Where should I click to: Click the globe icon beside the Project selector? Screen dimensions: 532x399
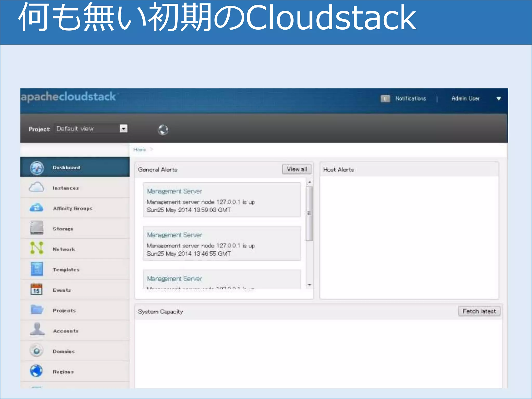point(163,130)
